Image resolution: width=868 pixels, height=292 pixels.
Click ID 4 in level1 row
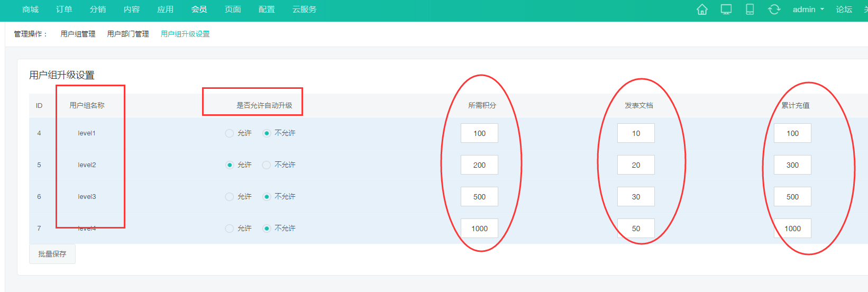[39, 133]
